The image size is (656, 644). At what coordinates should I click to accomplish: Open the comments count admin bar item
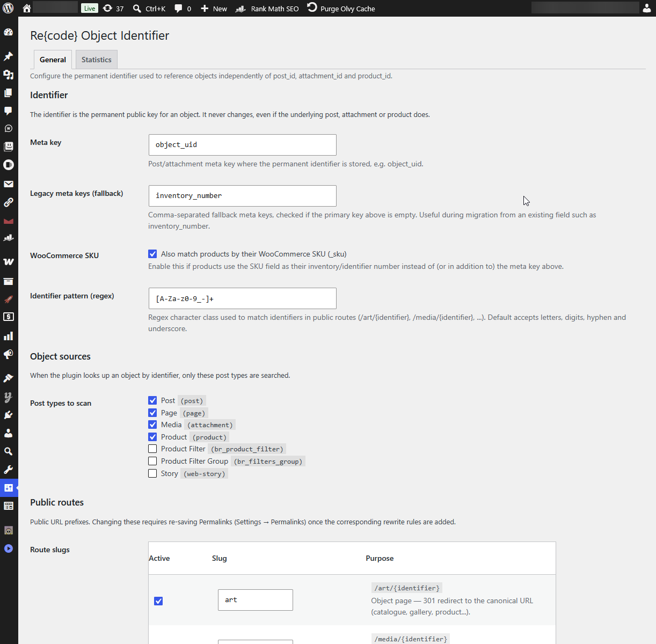183,9
